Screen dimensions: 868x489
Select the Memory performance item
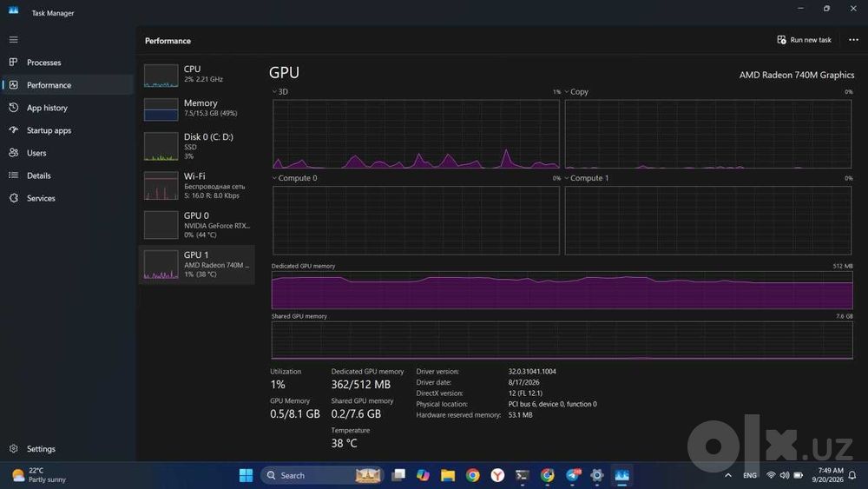(196, 108)
